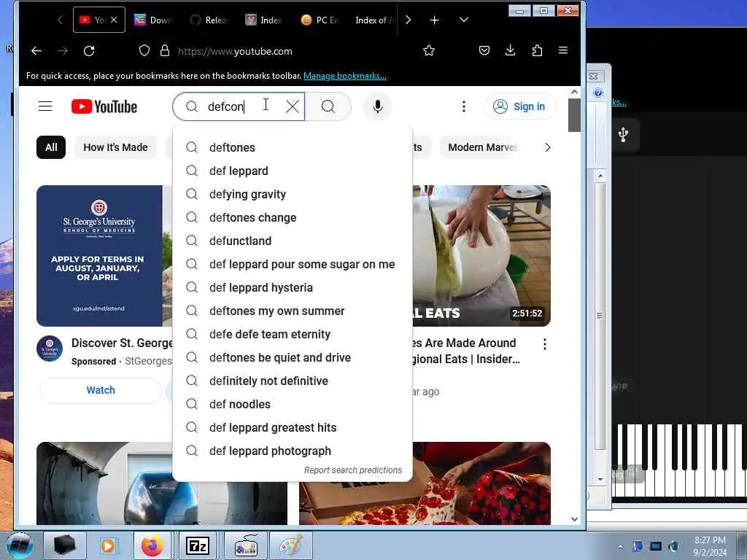Open Firefox extensions puzzle icon
The width and height of the screenshot is (747, 560).
537,50
